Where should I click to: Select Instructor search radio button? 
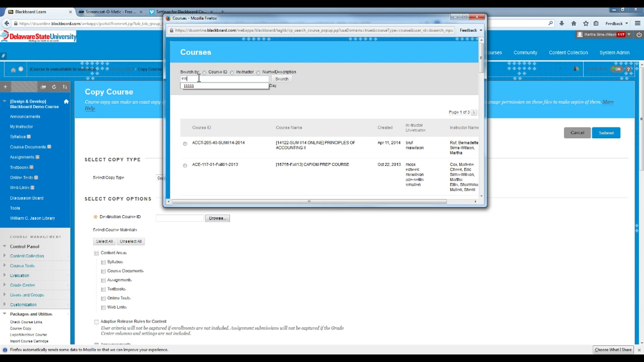pos(232,72)
